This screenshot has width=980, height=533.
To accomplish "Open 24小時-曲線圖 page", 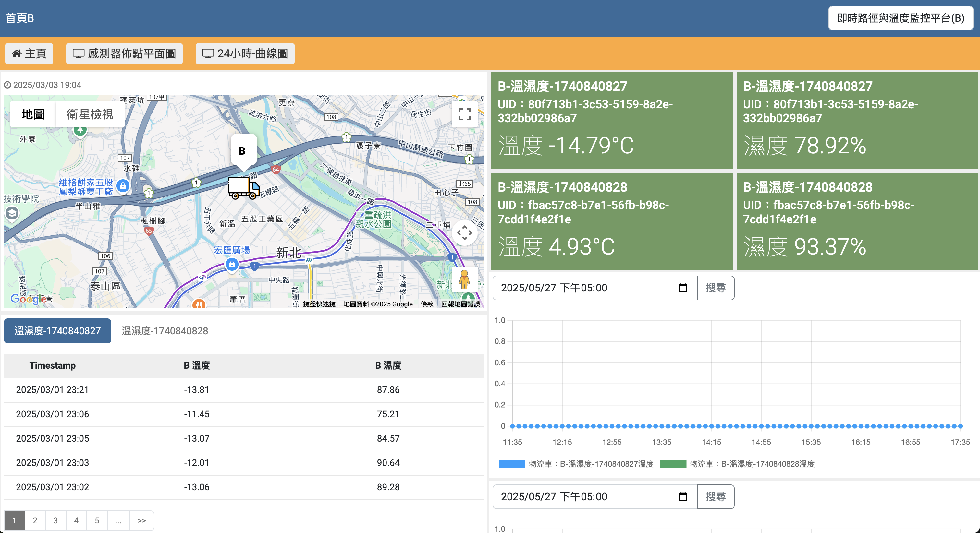I will tap(245, 53).
